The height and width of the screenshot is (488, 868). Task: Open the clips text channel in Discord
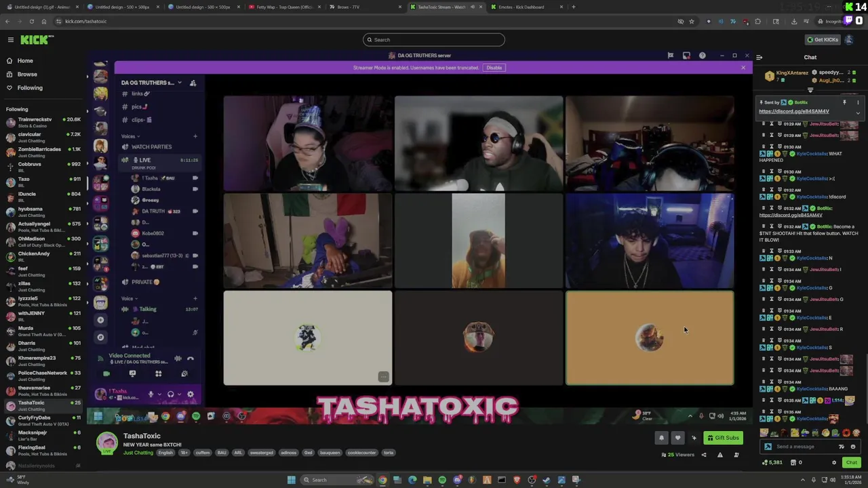pos(159,120)
